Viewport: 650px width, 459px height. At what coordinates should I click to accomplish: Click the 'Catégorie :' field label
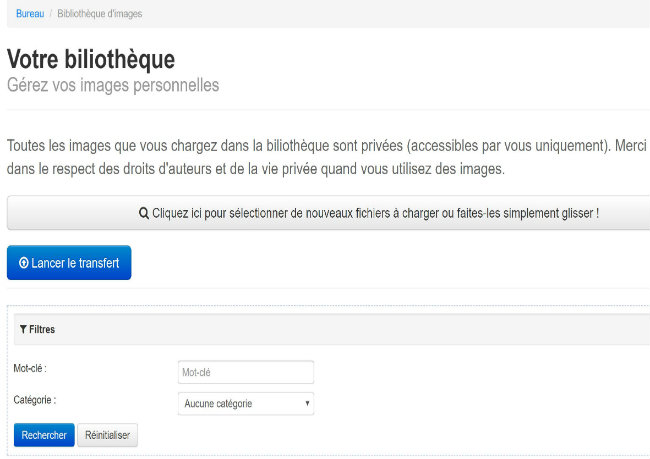35,400
